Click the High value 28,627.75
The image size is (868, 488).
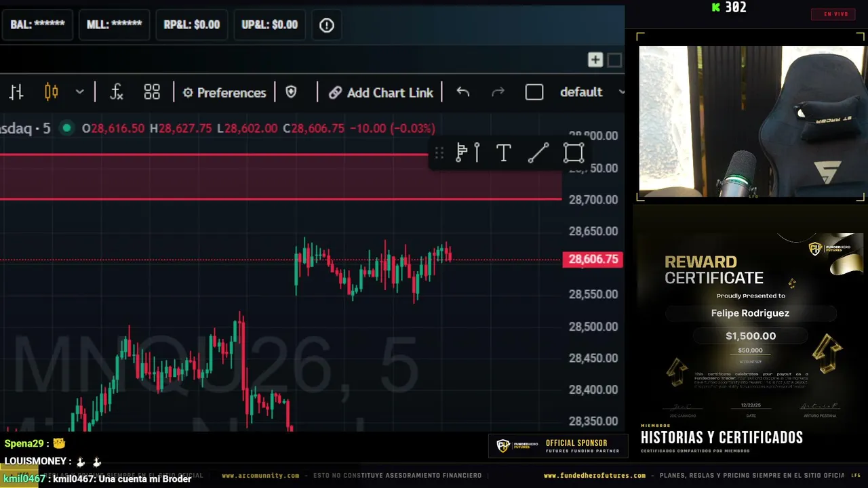[x=186, y=128]
